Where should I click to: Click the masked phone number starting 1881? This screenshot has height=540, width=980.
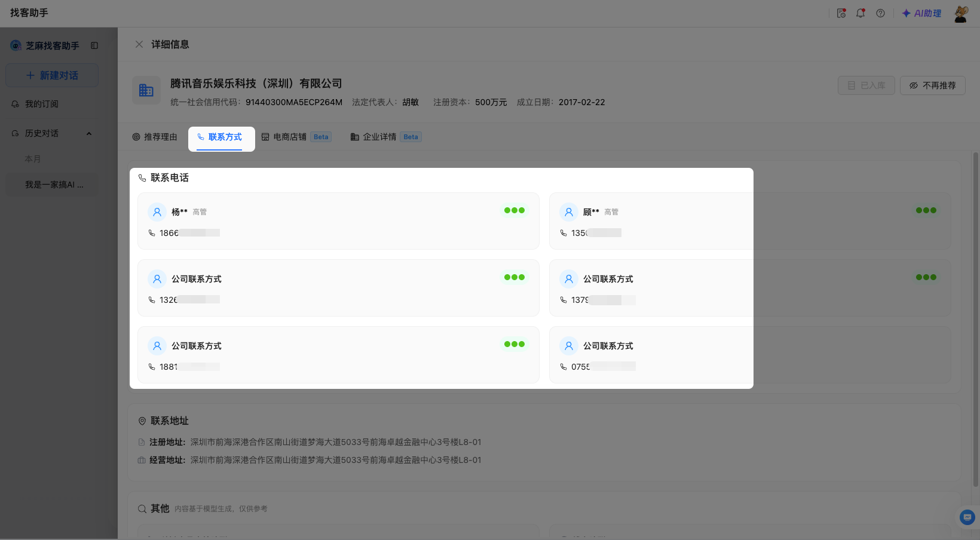point(189,367)
